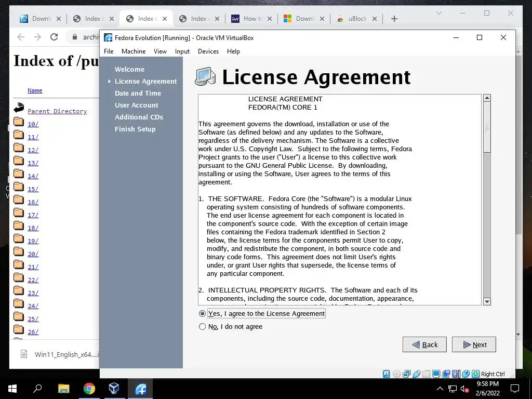Select Yes, I agree to the License Agreement
532x399 pixels.
pyautogui.click(x=202, y=313)
